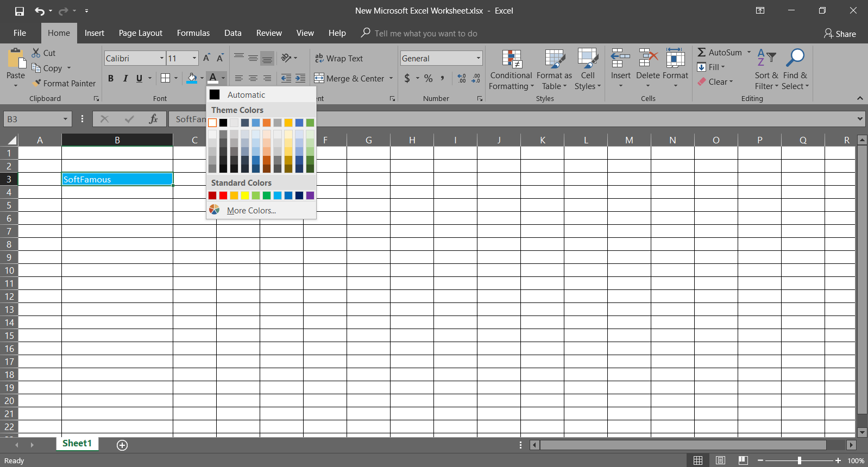Open the Calibri font name dropdown
This screenshot has width=868, height=467.
pyautogui.click(x=161, y=58)
